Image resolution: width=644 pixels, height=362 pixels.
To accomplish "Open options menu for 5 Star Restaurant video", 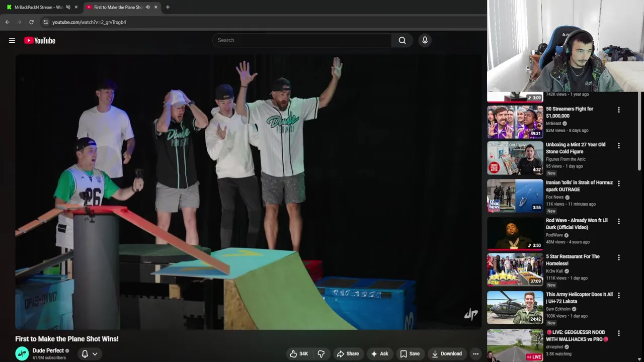I will pyautogui.click(x=619, y=257).
